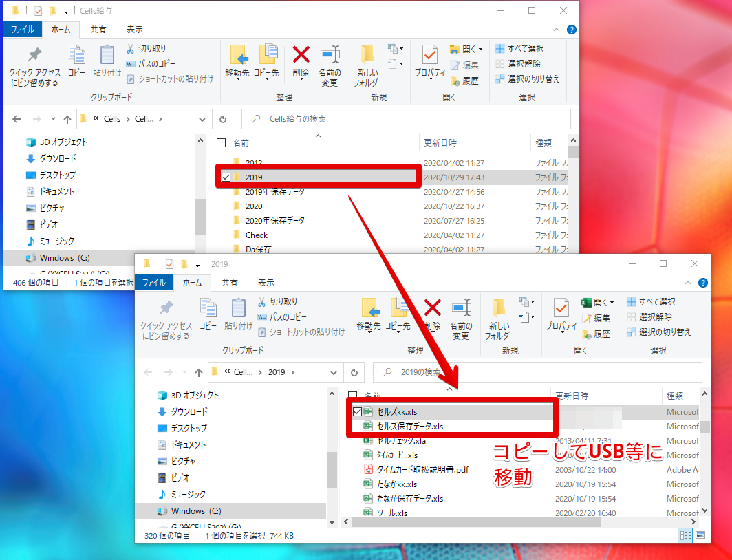Switch to 共有 tab in 2019 window

coord(229,283)
